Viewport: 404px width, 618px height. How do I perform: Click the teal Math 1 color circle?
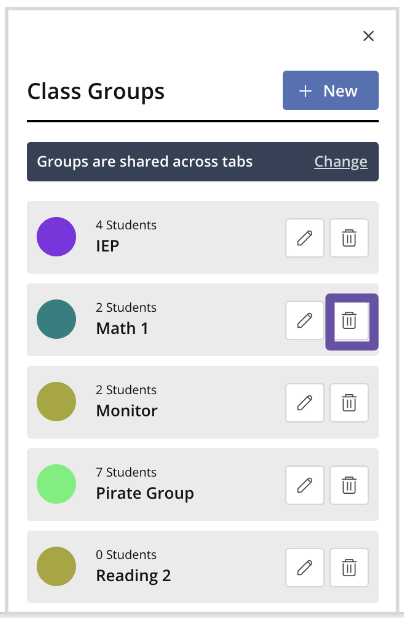pos(56,319)
